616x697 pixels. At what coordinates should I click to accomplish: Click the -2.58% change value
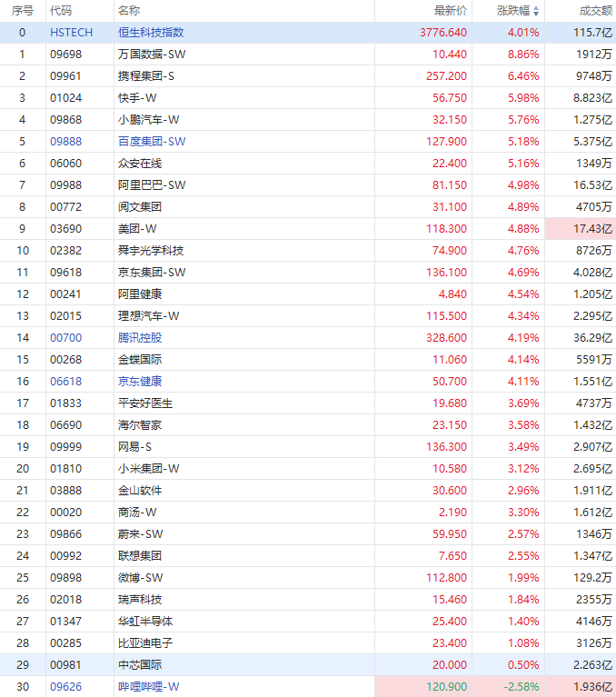point(522,687)
